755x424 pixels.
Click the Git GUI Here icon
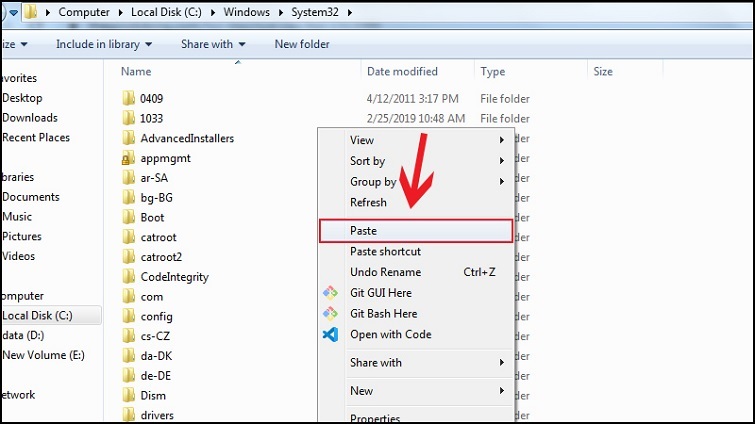point(330,293)
